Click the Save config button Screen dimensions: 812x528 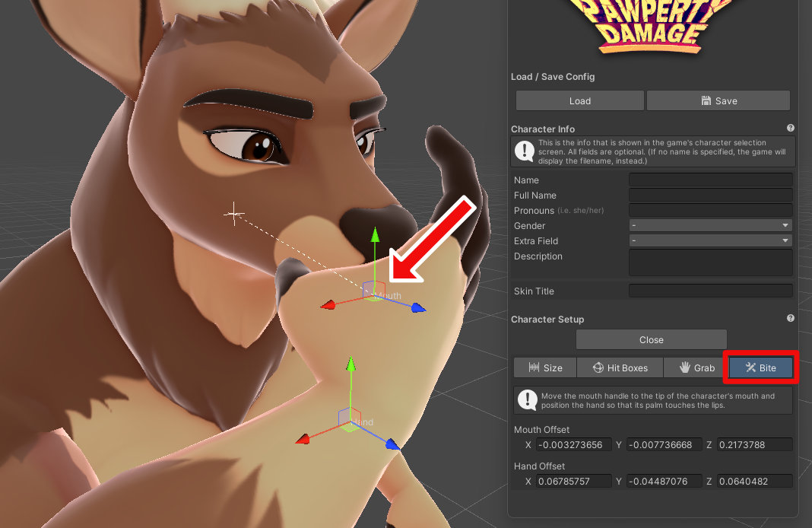click(x=718, y=101)
